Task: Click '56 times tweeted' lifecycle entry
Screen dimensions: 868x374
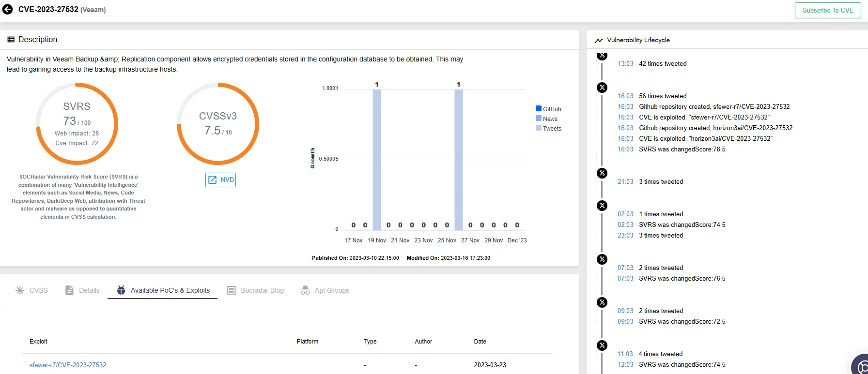Action: tap(663, 96)
